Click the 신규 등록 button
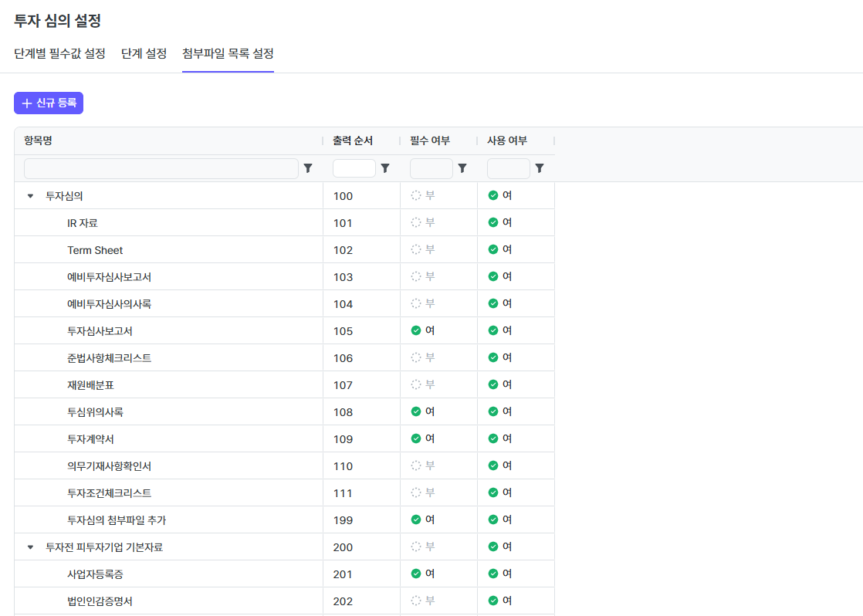Image resolution: width=863 pixels, height=616 pixels. click(x=49, y=103)
